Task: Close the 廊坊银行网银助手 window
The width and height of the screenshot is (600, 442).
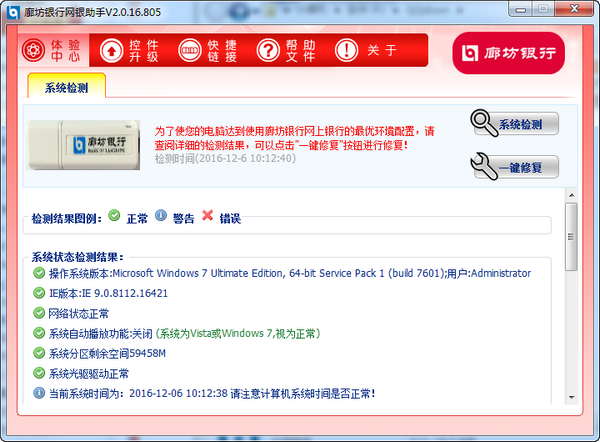Action: click(574, 9)
